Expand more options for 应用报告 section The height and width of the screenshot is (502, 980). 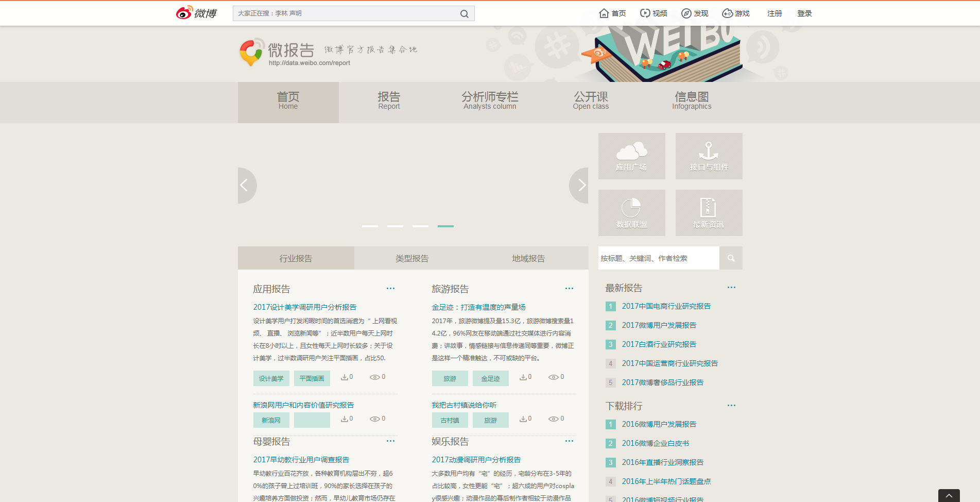(x=390, y=289)
